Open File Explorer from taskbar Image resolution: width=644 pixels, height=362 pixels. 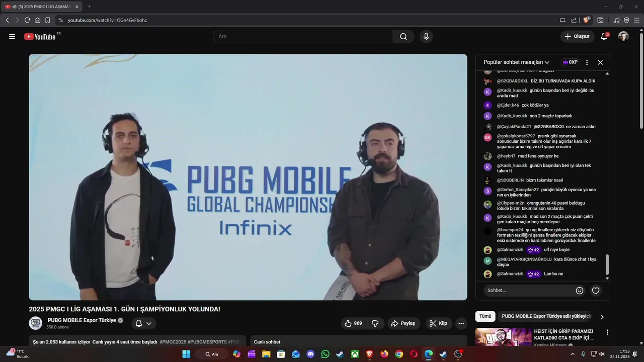click(x=266, y=354)
